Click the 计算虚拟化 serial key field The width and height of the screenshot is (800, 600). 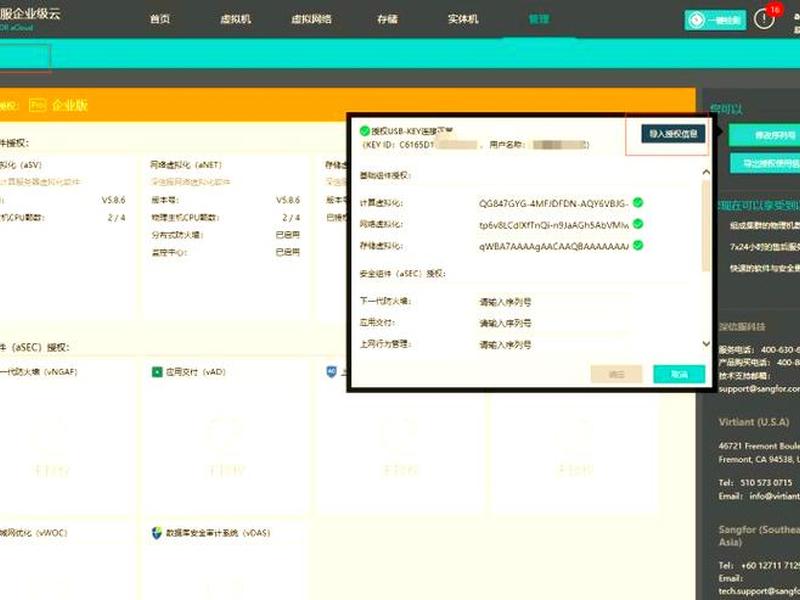[554, 204]
